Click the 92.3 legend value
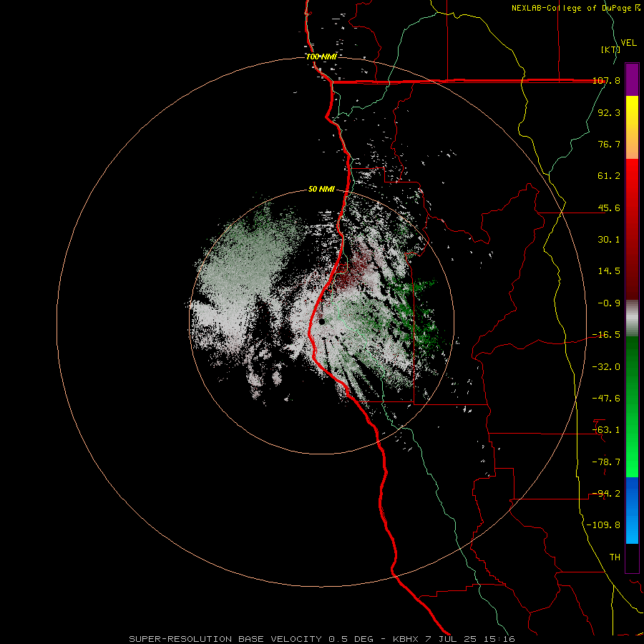The height and width of the screenshot is (644, 644). tap(609, 112)
